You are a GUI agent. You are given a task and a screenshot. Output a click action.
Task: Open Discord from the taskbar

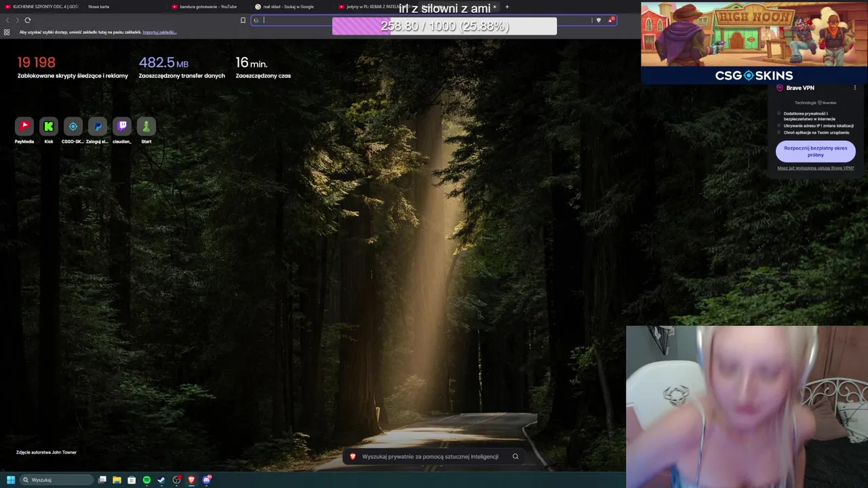point(207,480)
